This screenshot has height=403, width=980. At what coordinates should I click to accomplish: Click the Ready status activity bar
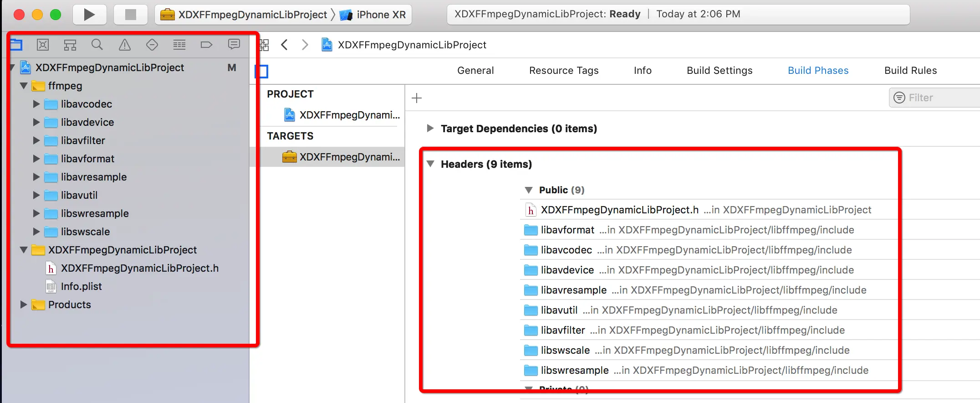(678, 14)
